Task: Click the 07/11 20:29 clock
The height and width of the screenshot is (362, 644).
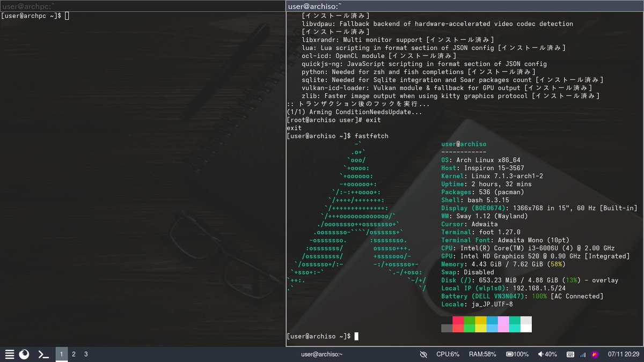Action: (x=623, y=354)
